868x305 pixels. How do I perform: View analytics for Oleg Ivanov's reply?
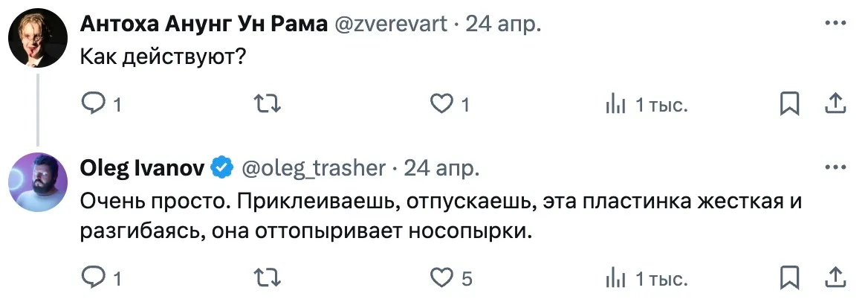tap(615, 278)
